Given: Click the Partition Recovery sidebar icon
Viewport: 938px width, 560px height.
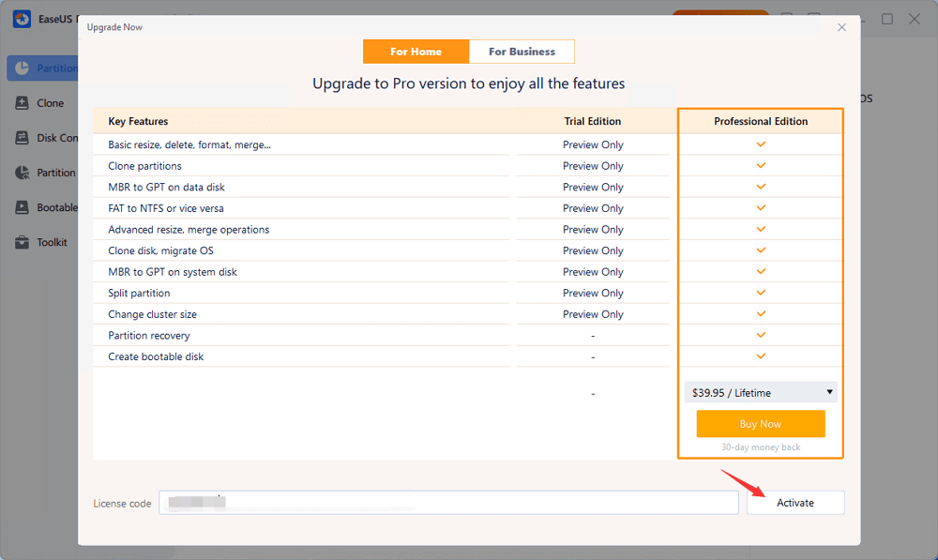Looking at the screenshot, I should [x=23, y=173].
